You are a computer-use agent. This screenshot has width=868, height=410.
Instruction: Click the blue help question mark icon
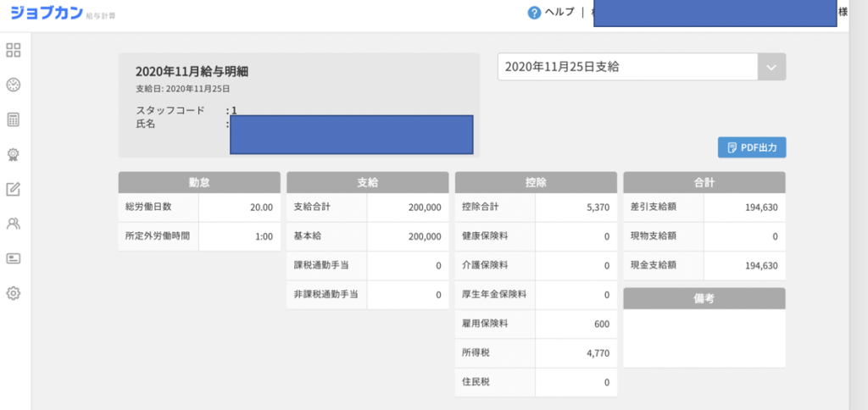pos(534,13)
